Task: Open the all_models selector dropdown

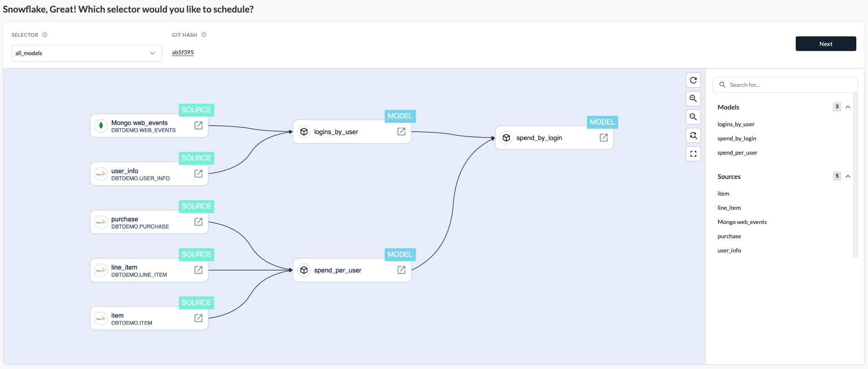Action: 86,53
